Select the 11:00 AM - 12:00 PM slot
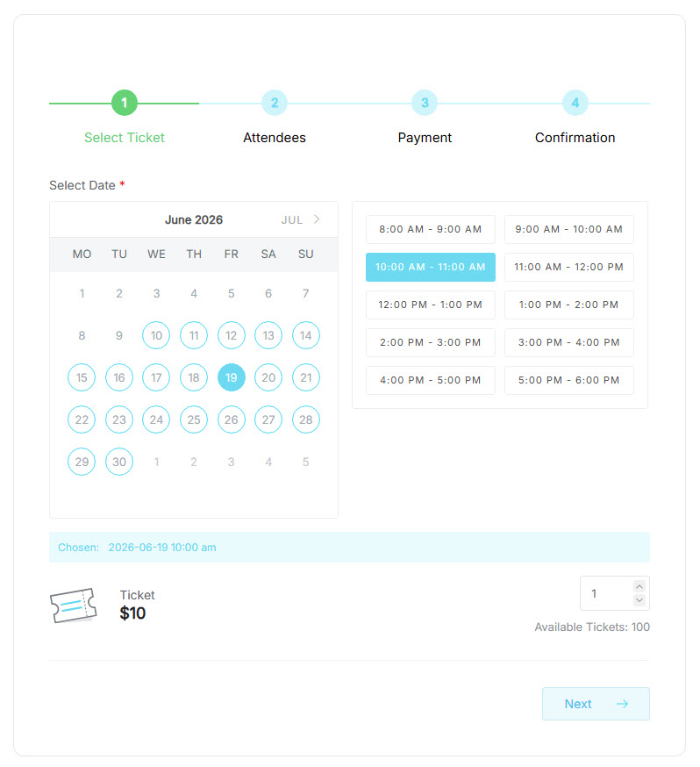 [569, 267]
